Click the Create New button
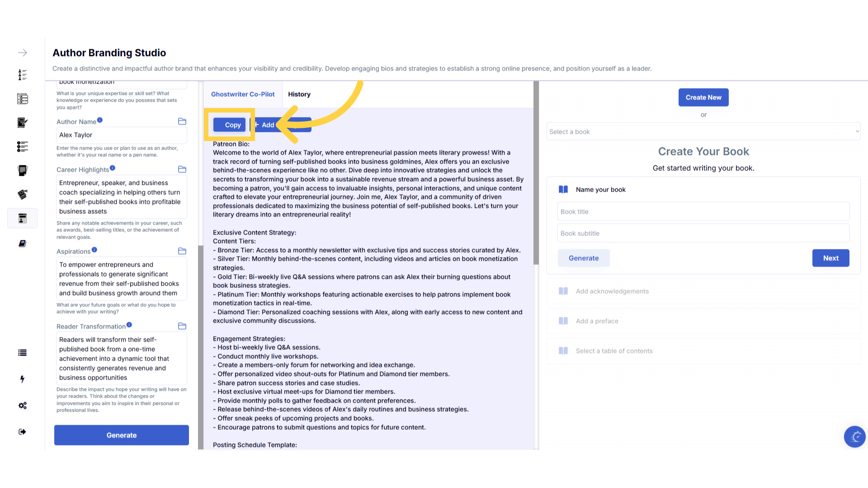 pos(703,98)
